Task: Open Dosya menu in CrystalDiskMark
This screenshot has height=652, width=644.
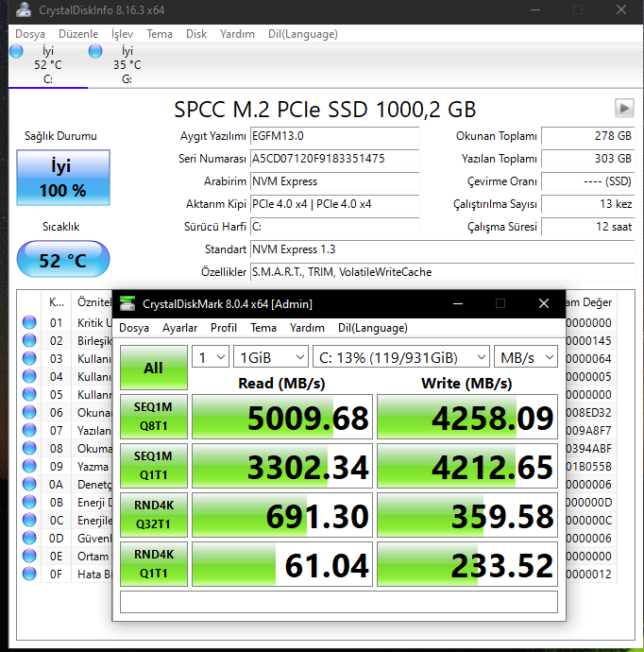Action: pyautogui.click(x=134, y=328)
